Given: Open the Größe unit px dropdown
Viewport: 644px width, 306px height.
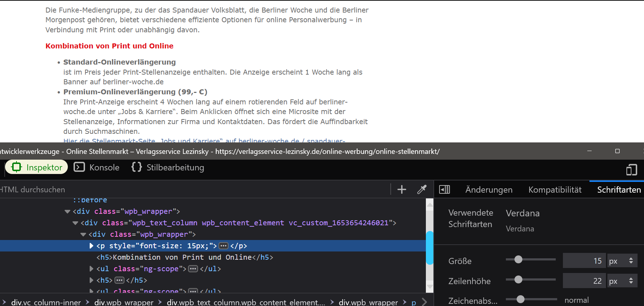Looking at the screenshot, I should pos(622,261).
